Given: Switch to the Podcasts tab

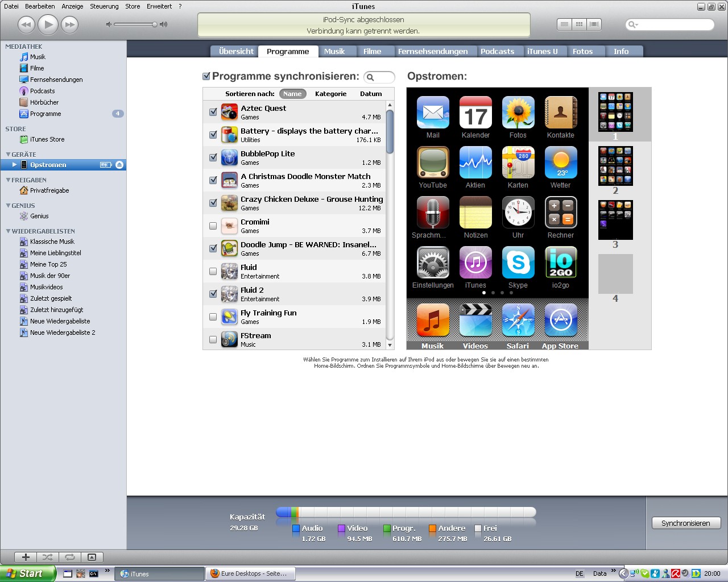Looking at the screenshot, I should click(497, 51).
